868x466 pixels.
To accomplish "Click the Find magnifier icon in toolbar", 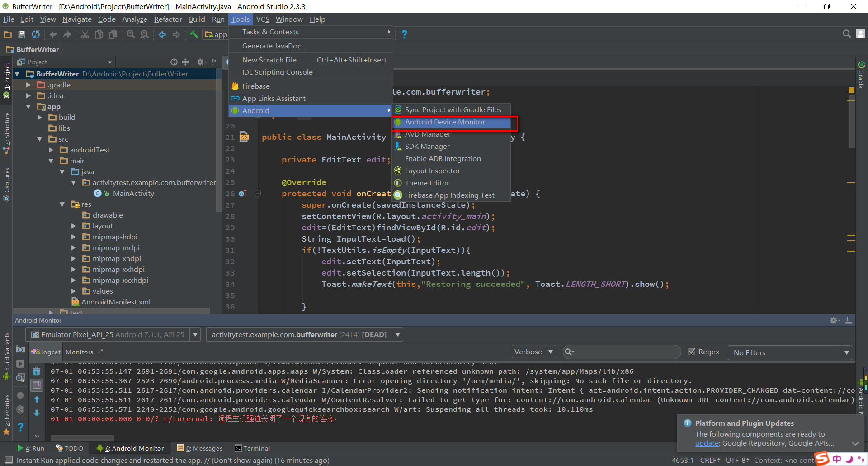I will point(131,34).
